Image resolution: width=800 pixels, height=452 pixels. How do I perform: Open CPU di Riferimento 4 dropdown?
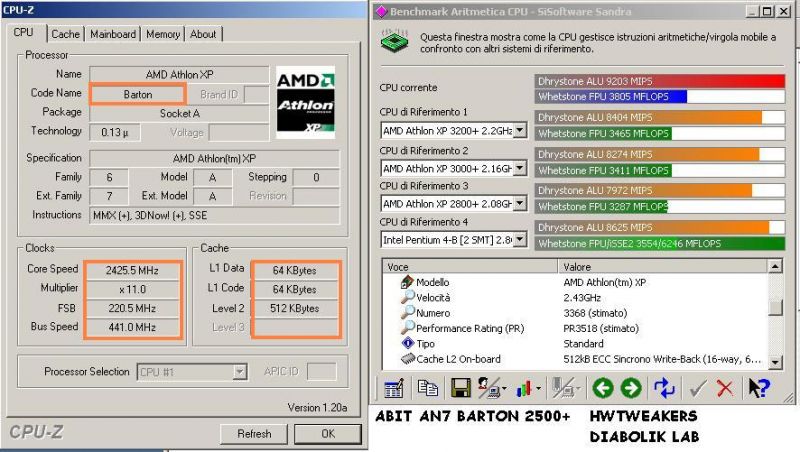pos(519,239)
